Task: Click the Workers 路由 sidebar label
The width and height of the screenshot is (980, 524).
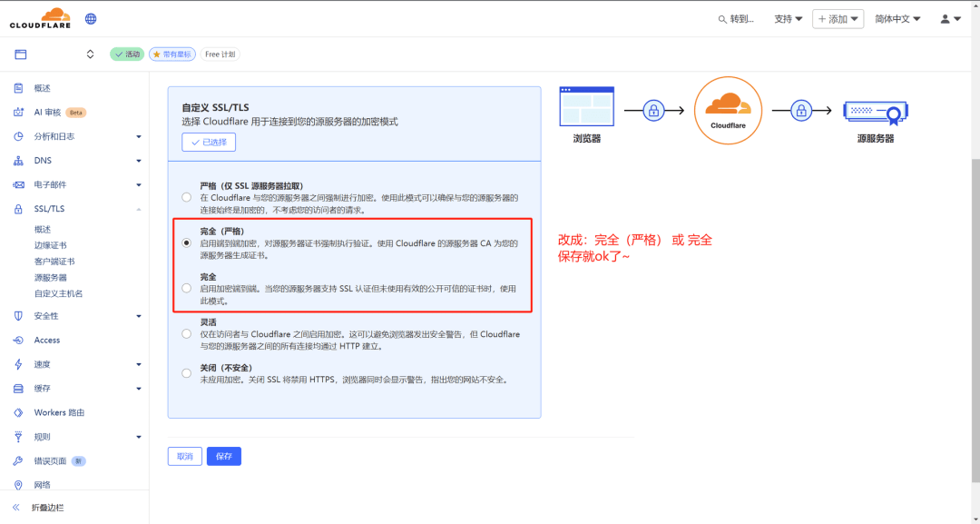Action: [x=59, y=412]
